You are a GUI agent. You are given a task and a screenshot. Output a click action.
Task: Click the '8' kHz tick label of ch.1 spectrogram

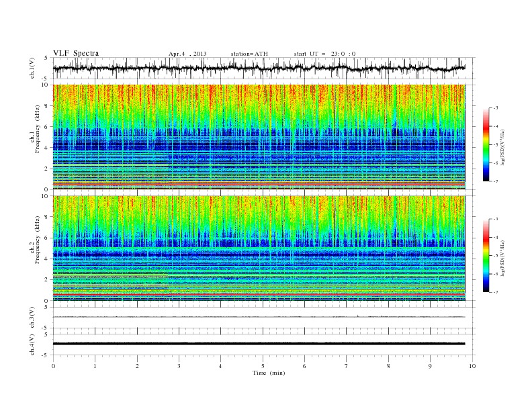coord(47,106)
